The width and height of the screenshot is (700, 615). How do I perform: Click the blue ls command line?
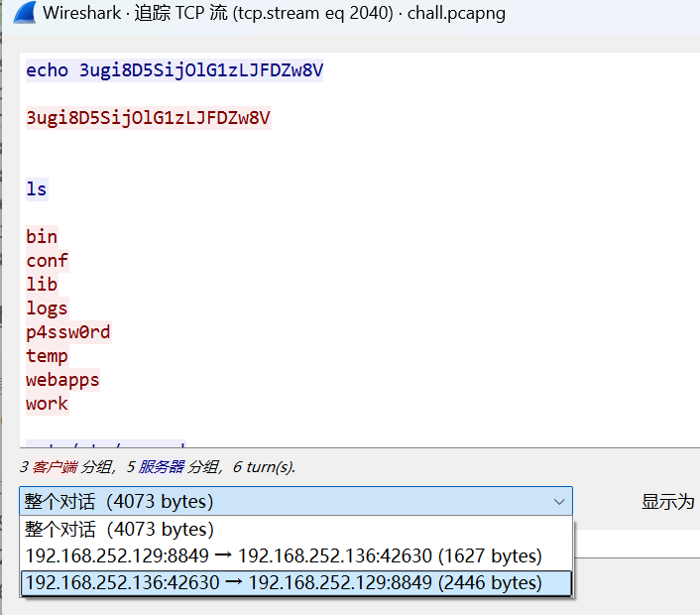click(37, 188)
